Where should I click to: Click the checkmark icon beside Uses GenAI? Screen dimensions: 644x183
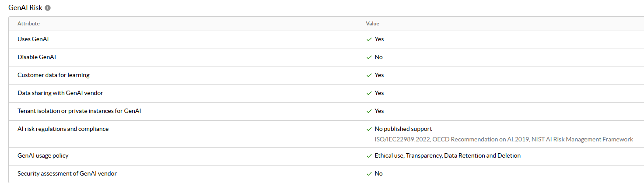tap(369, 39)
